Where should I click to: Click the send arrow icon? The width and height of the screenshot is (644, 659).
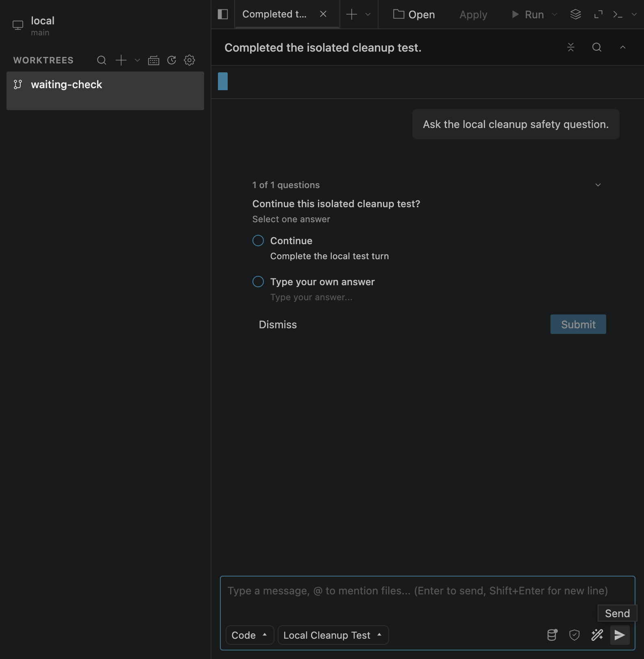pyautogui.click(x=620, y=635)
